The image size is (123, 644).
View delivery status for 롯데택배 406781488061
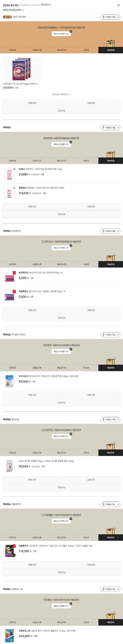(x=61, y=144)
